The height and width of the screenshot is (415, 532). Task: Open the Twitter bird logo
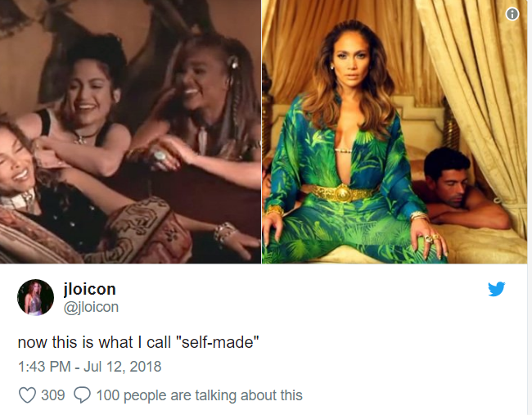496,289
